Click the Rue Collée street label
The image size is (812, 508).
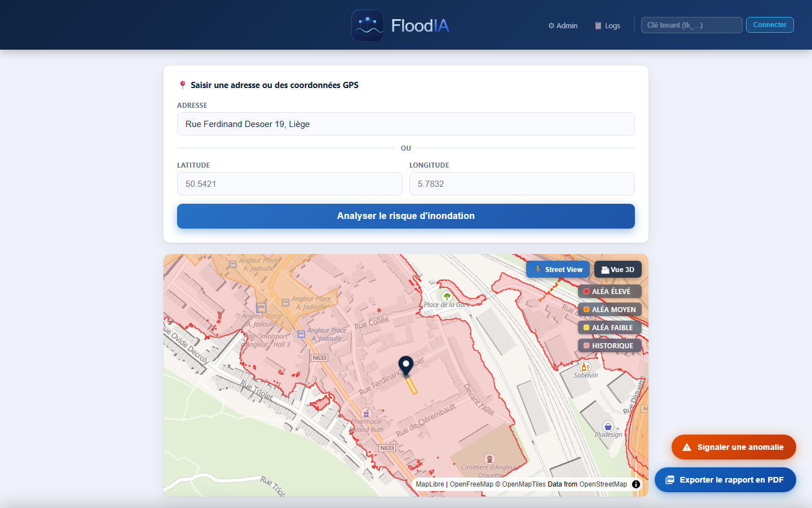(x=372, y=323)
